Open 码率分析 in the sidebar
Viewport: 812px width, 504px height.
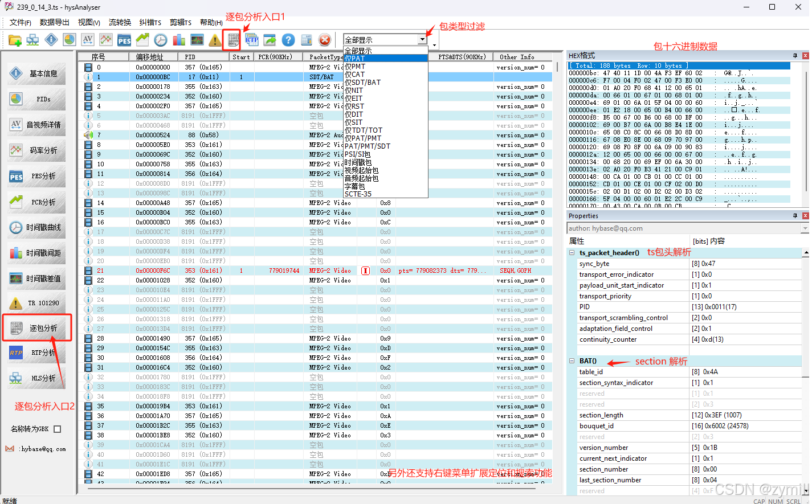[37, 150]
